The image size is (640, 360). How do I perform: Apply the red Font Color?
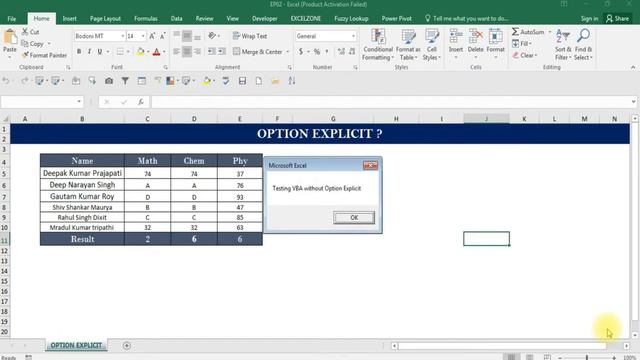[x=156, y=52]
